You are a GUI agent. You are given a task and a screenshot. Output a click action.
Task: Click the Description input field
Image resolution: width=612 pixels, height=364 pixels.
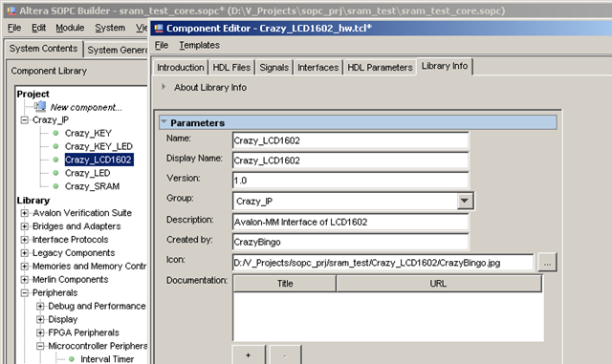351,222
